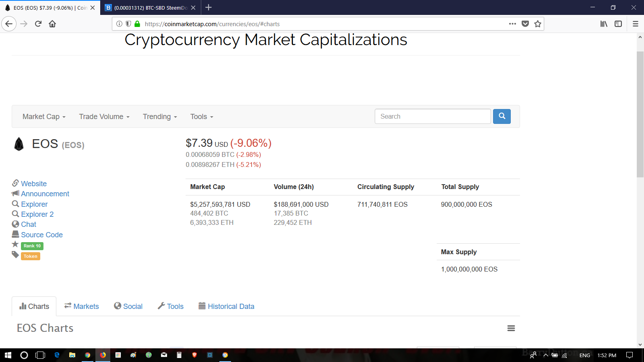Select the Charts tab

[x=34, y=306]
